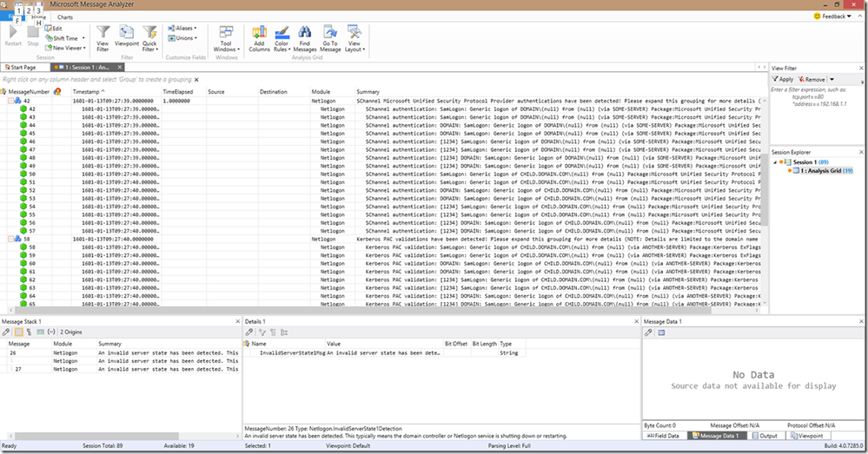Click Details panel pin icon
The height and width of the screenshot is (454, 868).
click(249, 332)
